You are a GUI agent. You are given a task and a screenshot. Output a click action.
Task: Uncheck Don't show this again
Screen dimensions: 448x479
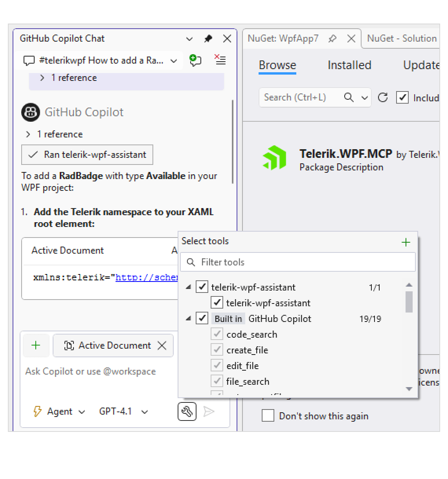(x=268, y=416)
